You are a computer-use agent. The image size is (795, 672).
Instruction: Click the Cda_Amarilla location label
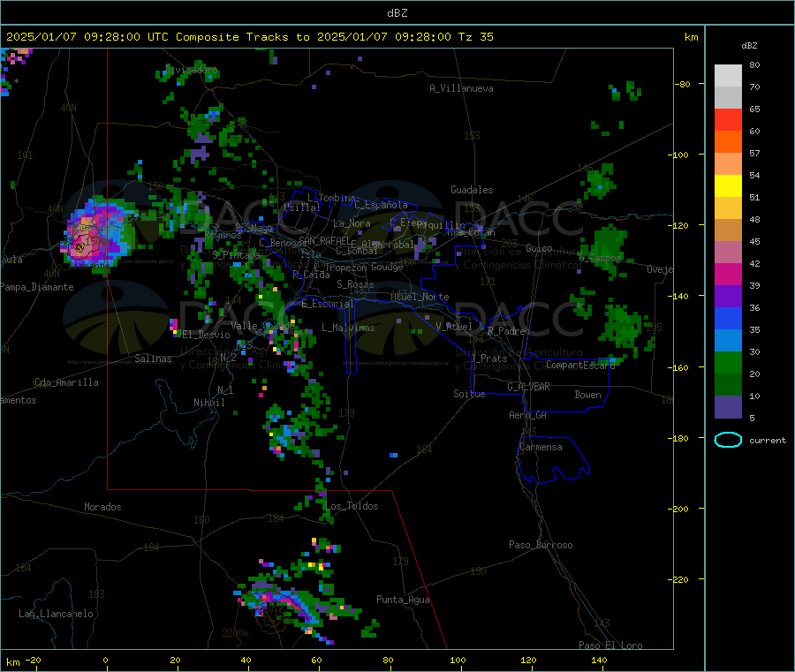click(x=66, y=382)
